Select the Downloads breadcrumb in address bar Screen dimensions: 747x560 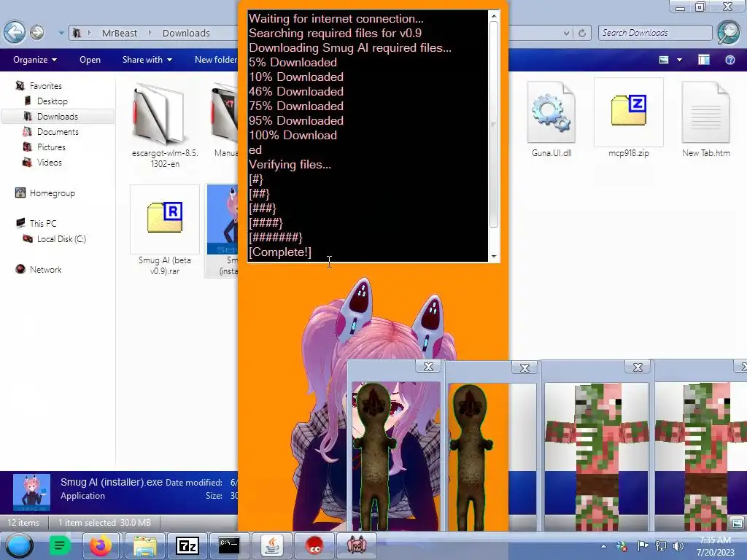tap(186, 33)
